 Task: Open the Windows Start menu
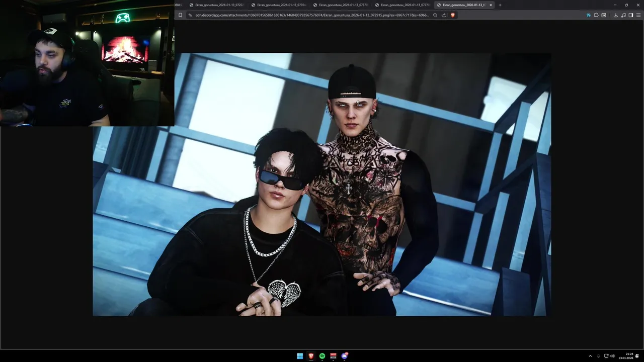coord(300,356)
